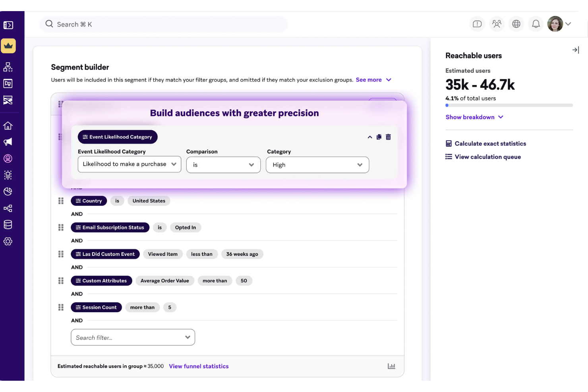The image size is (588, 392).
Task: Open the crown Segments icon in the sidebar
Action: tap(8, 45)
